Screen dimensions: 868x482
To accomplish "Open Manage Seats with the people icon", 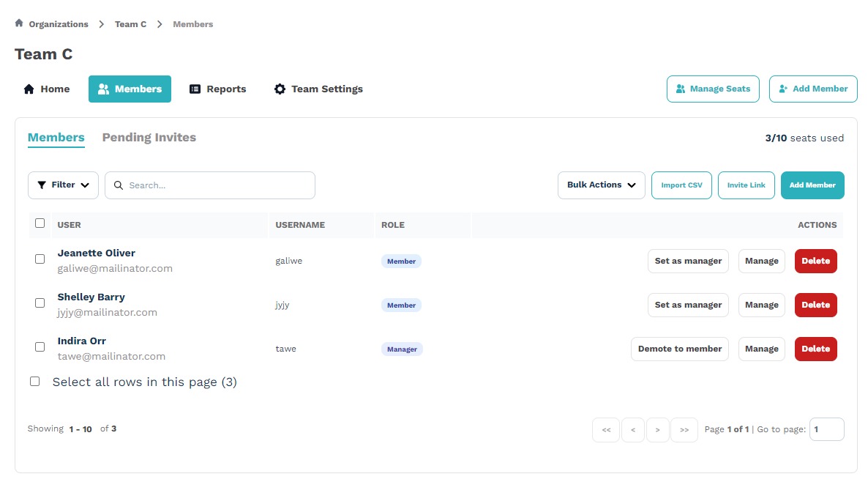I will click(713, 89).
